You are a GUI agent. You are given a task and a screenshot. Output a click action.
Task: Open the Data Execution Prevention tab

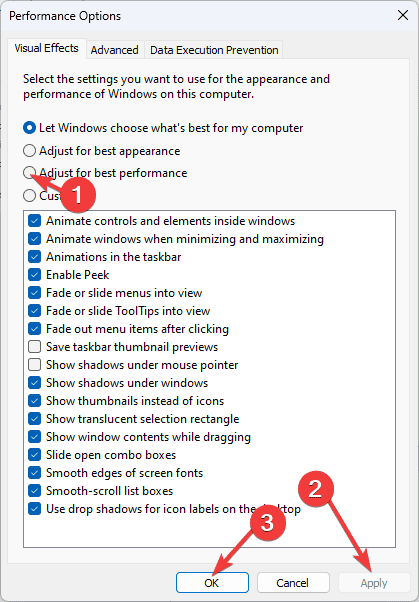click(x=214, y=50)
